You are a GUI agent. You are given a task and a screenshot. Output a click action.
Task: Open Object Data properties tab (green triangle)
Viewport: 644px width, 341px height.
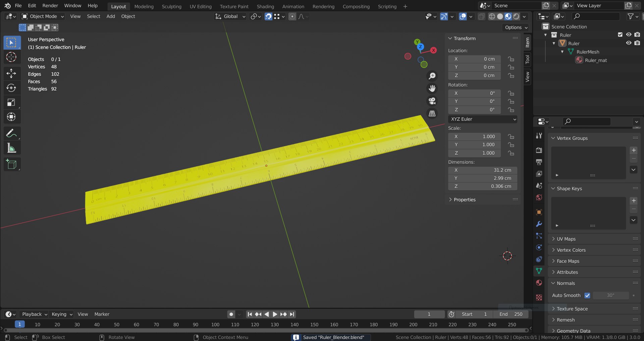pyautogui.click(x=539, y=271)
